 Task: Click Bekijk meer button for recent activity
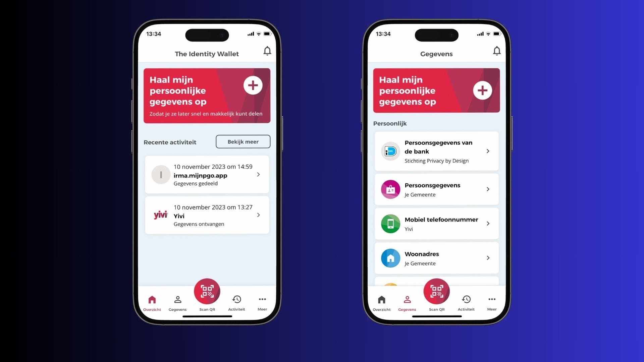243,141
